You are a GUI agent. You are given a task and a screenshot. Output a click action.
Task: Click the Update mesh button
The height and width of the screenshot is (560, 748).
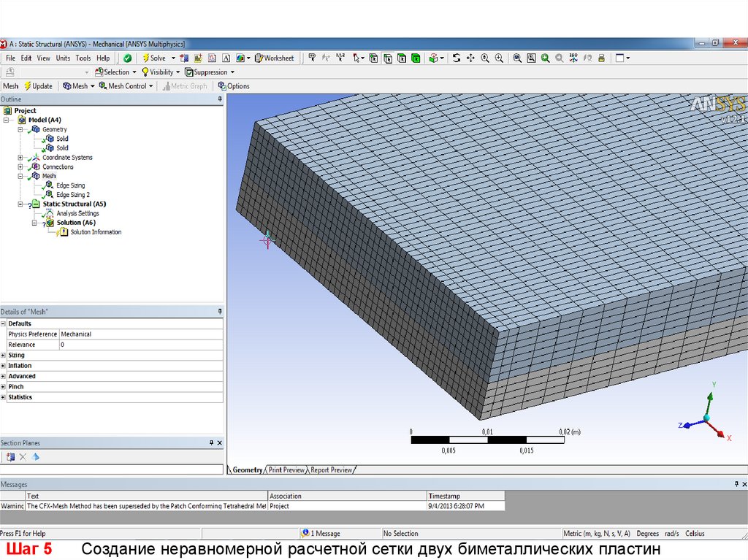(x=38, y=86)
